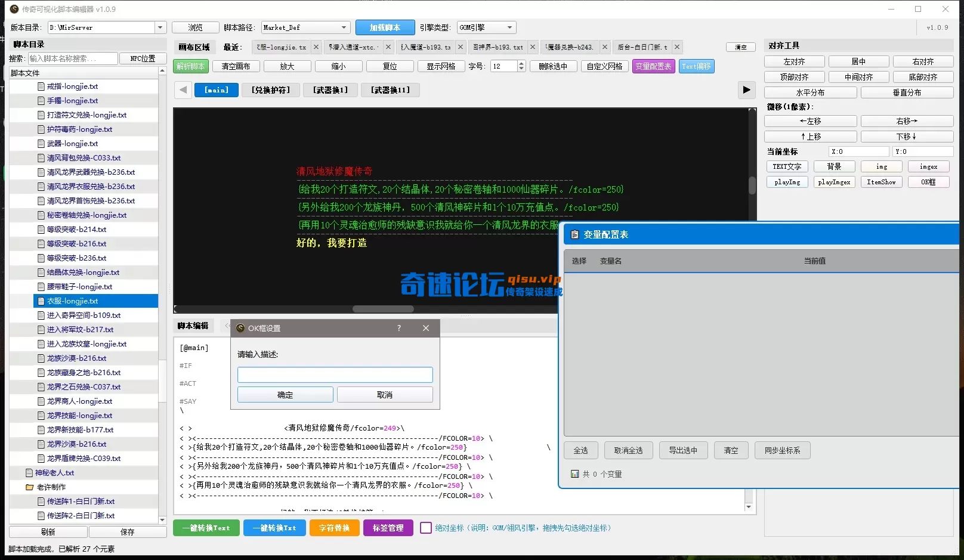Click 取消 in the OK框设置 dialog
This screenshot has width=964, height=560.
pos(385,395)
